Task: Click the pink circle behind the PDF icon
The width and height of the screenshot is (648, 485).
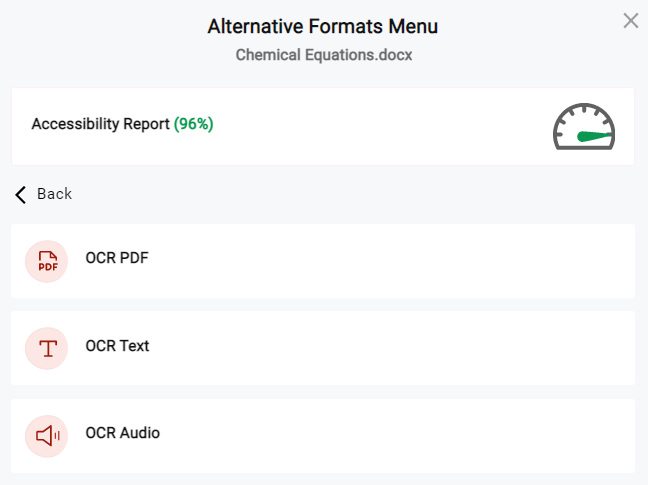Action: tap(46, 262)
